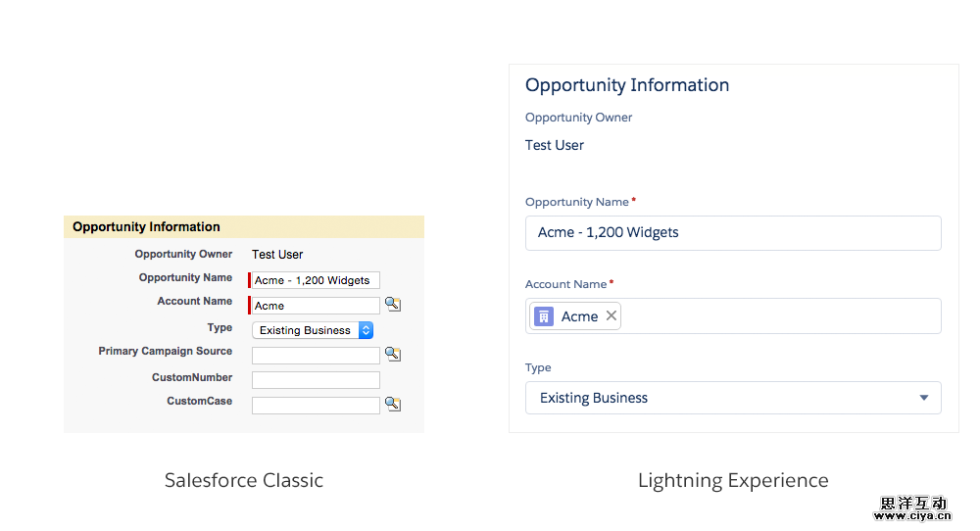Click Test User under Lightning Opportunity Owner
Screen dimensions: 980x531
555,145
